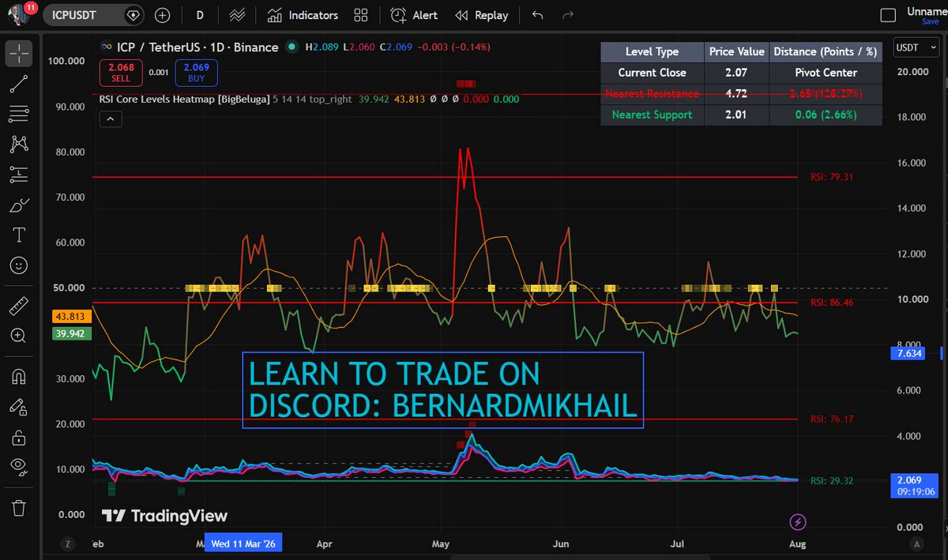Viewport: 948px width, 560px height.
Task: Click the Nearest Resistance table cell
Action: point(653,93)
